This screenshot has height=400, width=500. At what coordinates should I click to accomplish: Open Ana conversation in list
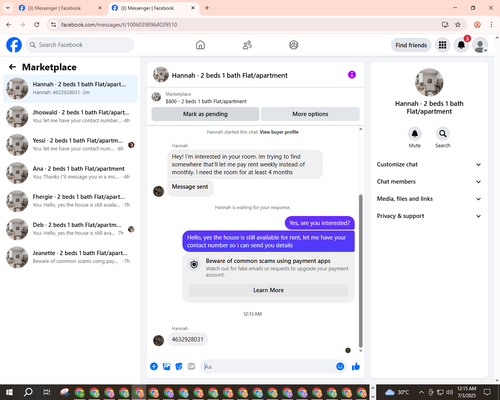click(x=70, y=173)
